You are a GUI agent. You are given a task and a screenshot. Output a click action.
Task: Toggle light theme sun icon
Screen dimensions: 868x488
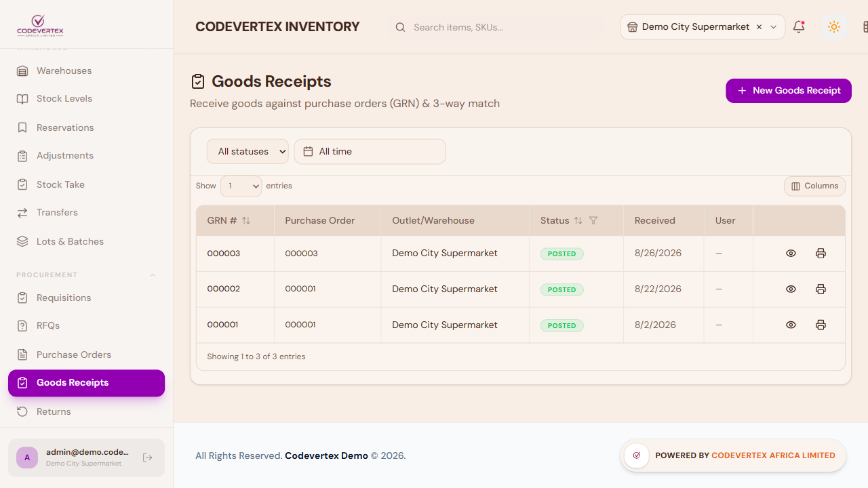(x=834, y=27)
